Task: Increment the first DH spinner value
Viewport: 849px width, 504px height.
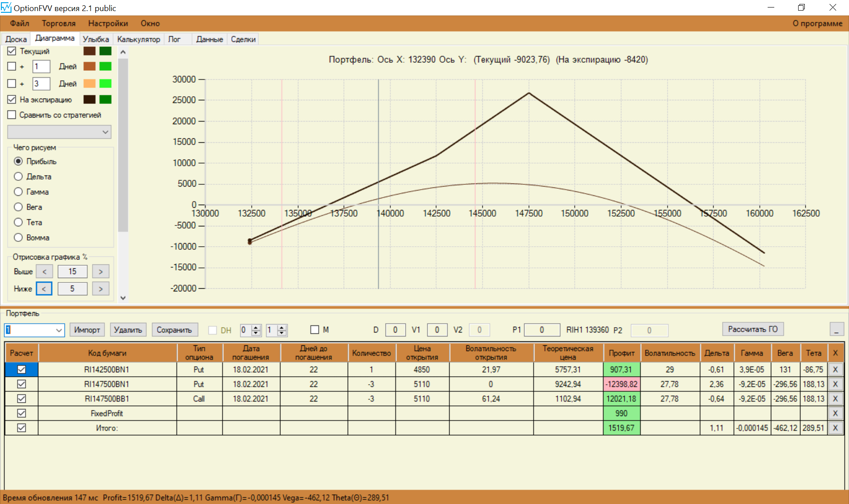Action: [x=256, y=327]
